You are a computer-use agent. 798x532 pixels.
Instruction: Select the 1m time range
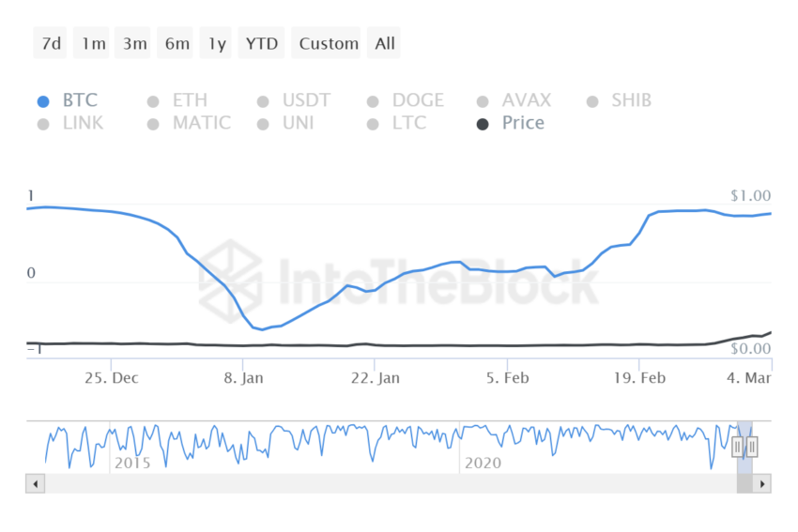pos(91,43)
